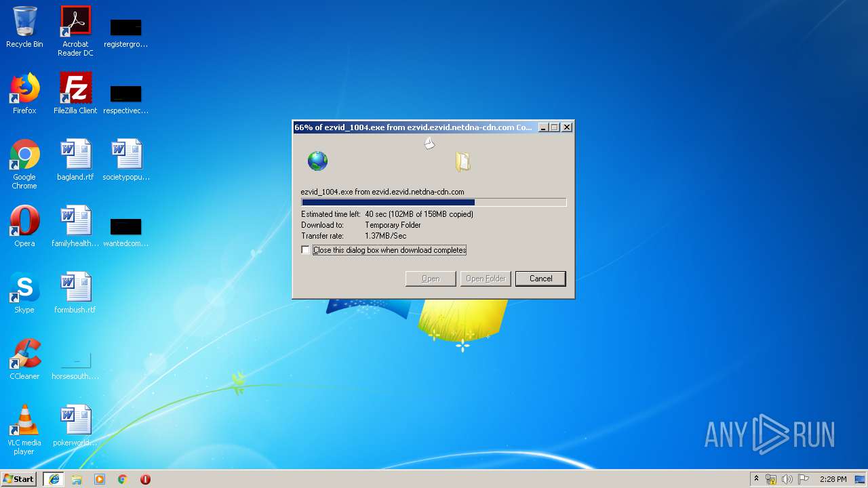Launch Opera desktop shortcut
The height and width of the screenshot is (488, 868).
pos(24,226)
